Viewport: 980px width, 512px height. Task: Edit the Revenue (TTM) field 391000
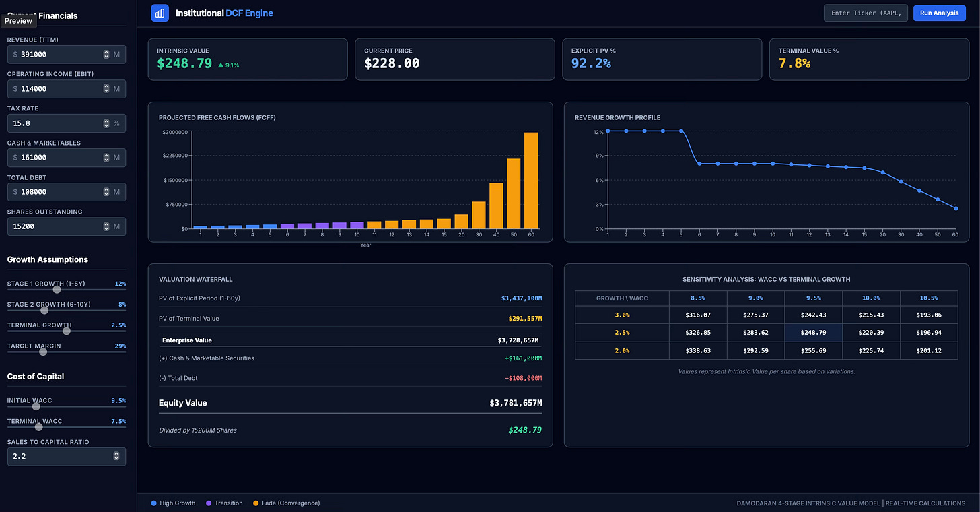(x=67, y=54)
